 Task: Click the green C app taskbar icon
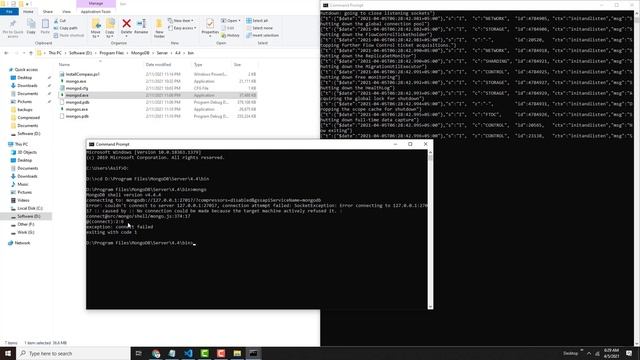click(x=204, y=353)
